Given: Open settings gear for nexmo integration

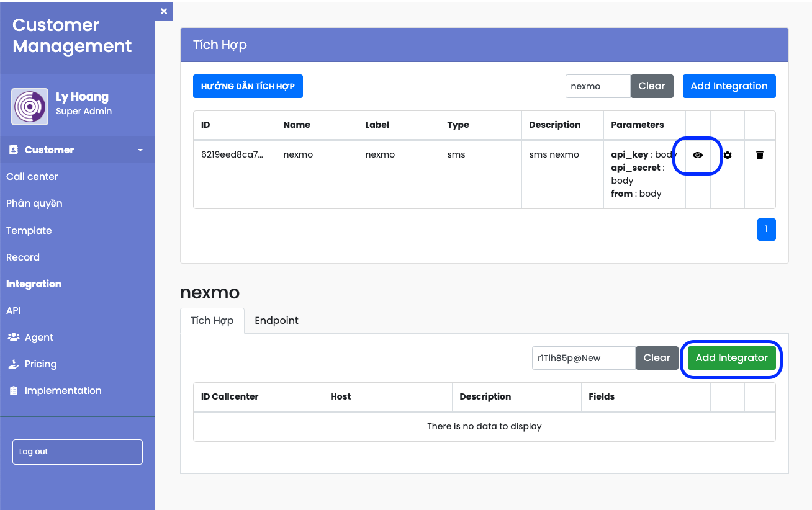Looking at the screenshot, I should (728, 155).
